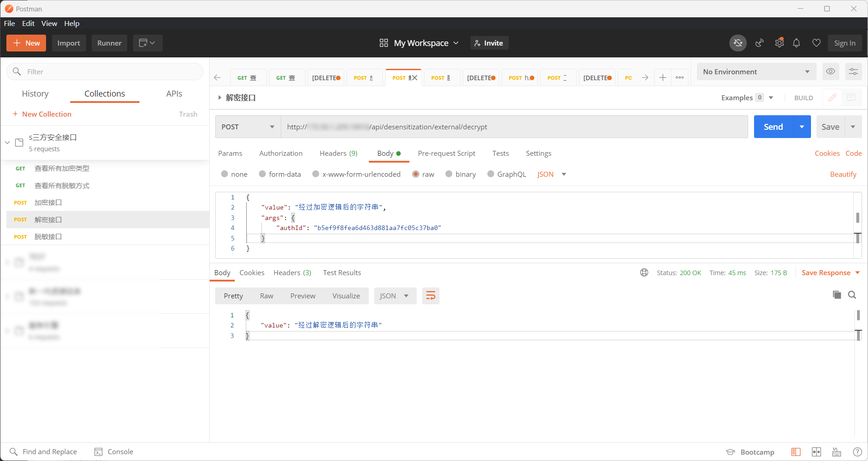Switch to the Authorization tab
Viewport: 868px width, 461px height.
[x=281, y=154]
